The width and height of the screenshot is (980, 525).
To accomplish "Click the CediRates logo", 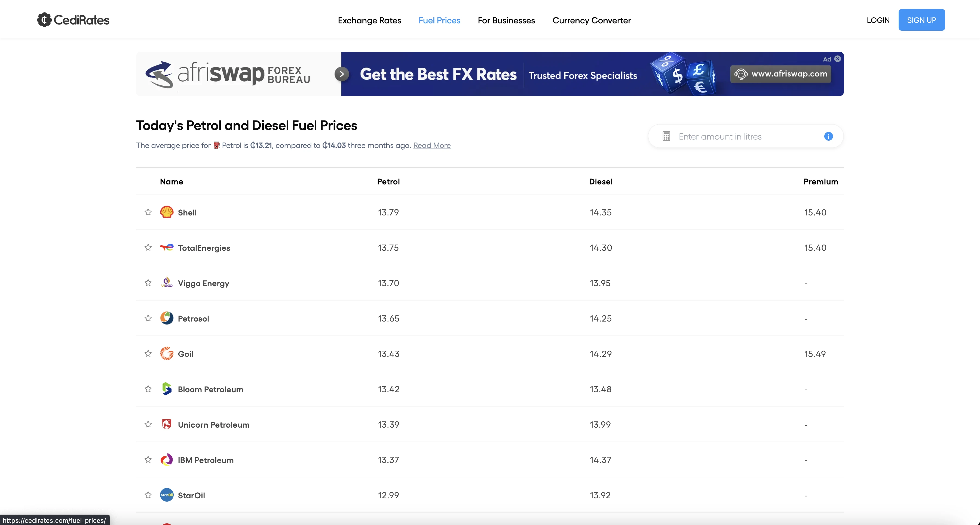I will 73,20.
